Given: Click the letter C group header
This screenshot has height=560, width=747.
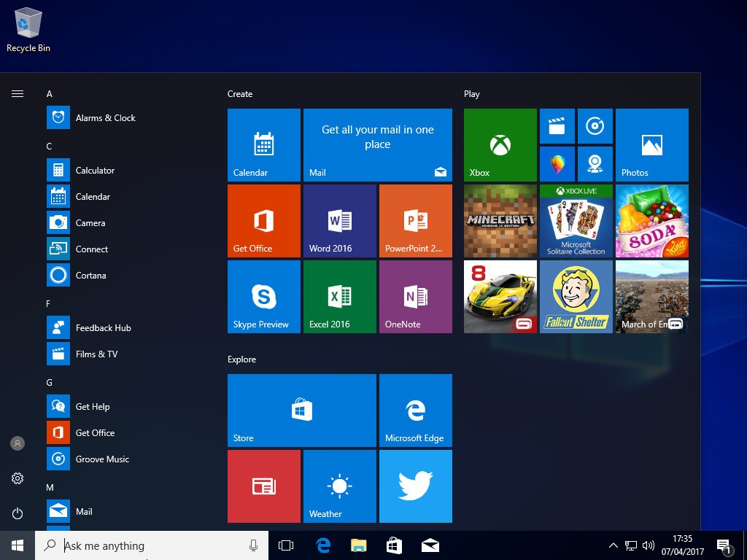Looking at the screenshot, I should (49, 146).
